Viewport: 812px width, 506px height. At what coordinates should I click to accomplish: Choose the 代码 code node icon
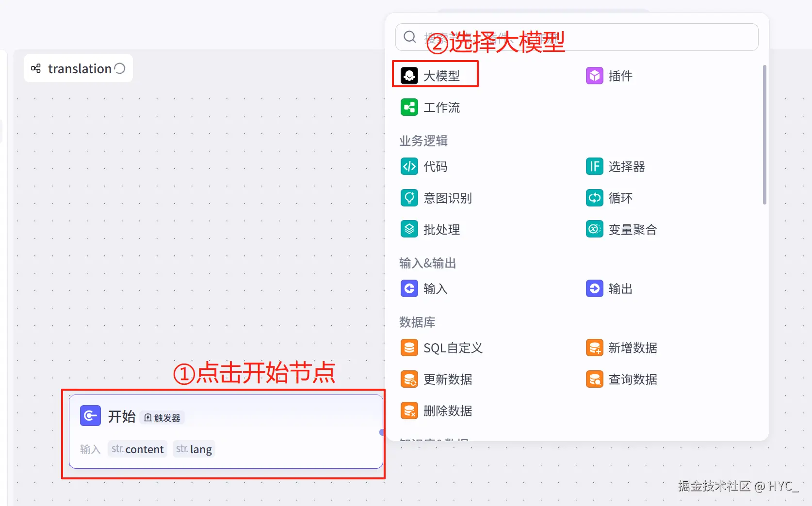pyautogui.click(x=409, y=166)
